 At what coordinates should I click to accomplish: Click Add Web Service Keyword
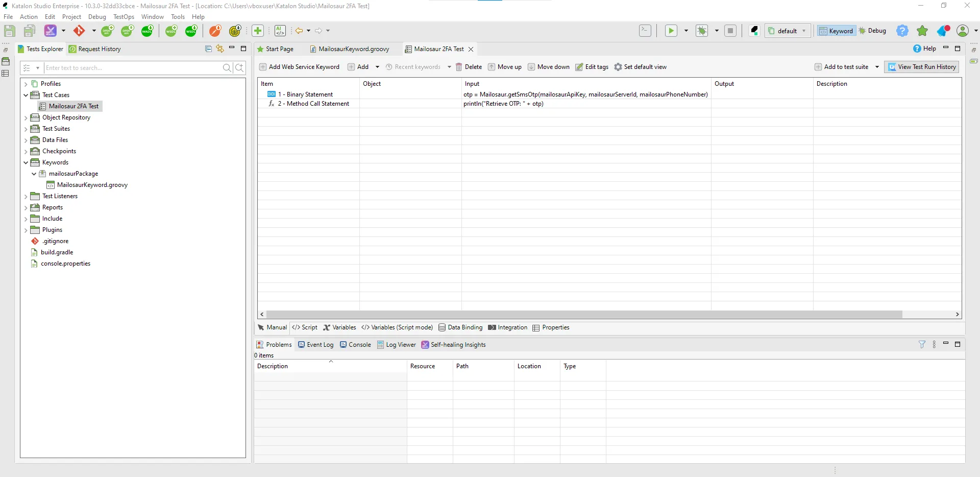299,67
